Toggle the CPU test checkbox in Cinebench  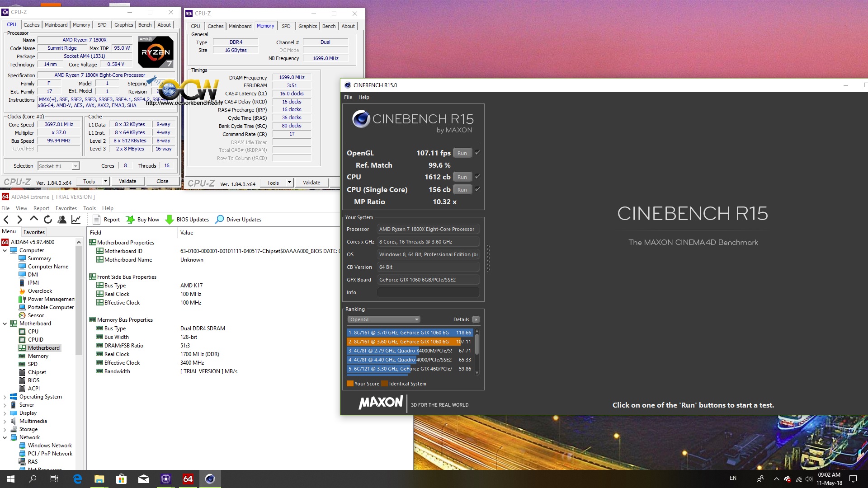(477, 177)
